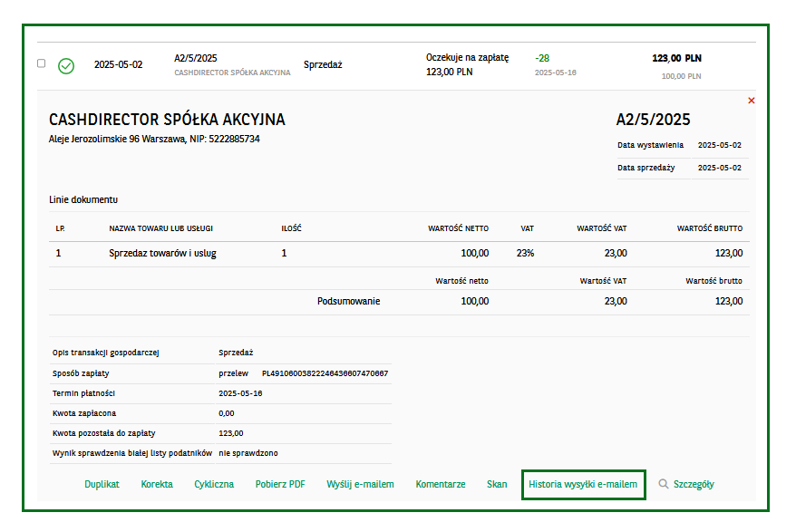Click the magnifier icon beside Szczegóły
Viewport: 796px width, 532px height.
(x=663, y=484)
